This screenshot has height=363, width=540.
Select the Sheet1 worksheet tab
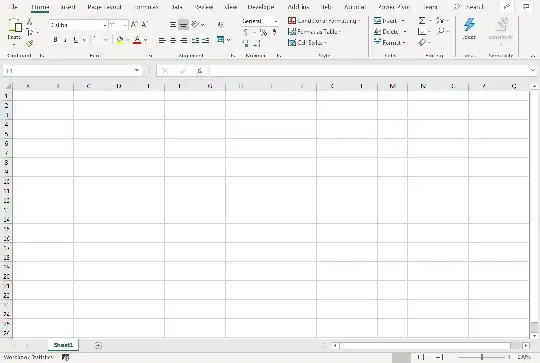(x=63, y=345)
